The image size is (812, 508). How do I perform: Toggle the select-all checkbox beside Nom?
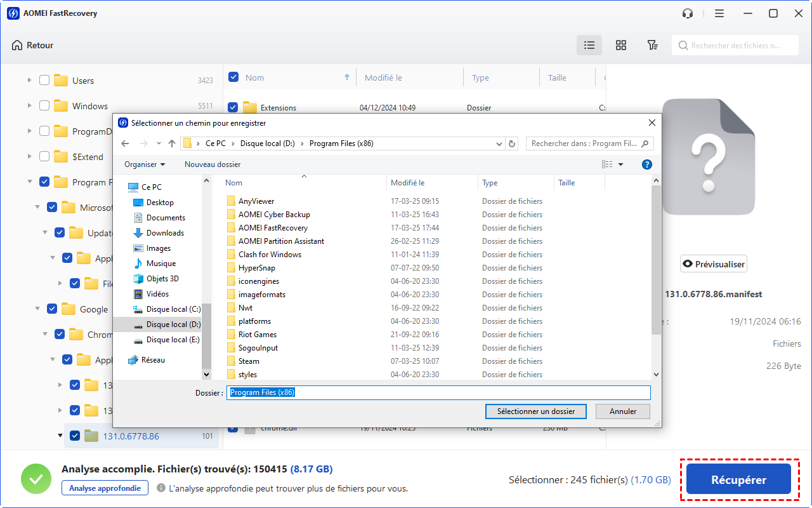[x=233, y=77]
